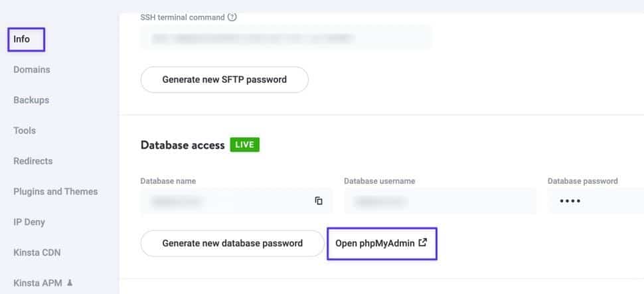644x294 pixels.
Task: Click the SSH terminal command field
Action: pos(285,38)
